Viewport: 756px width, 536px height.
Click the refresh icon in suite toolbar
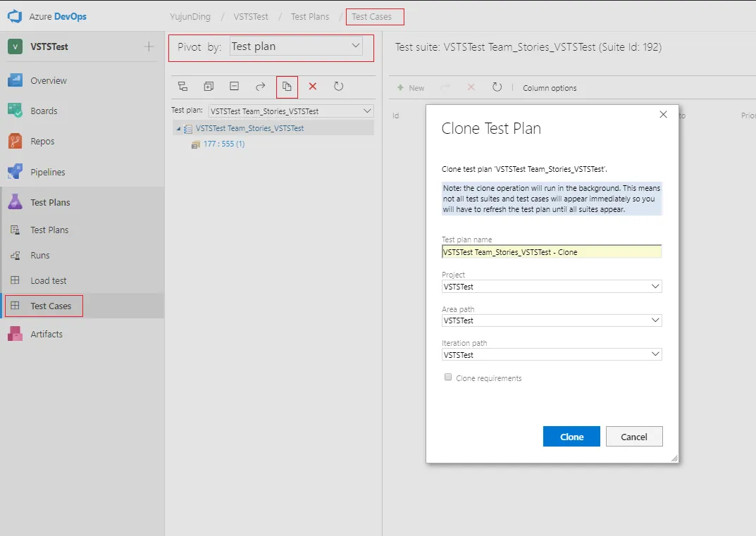tap(339, 86)
